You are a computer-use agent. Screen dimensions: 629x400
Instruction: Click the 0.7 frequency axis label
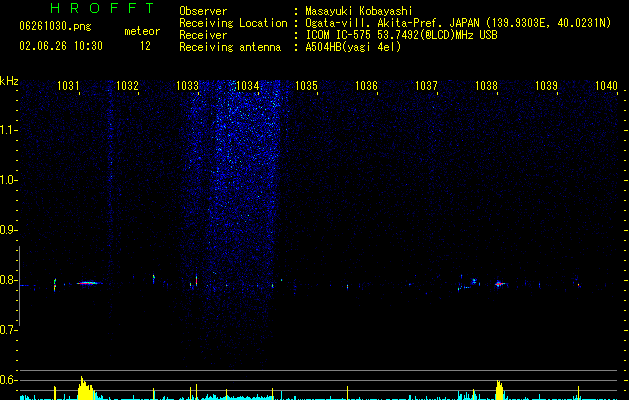(x=8, y=330)
